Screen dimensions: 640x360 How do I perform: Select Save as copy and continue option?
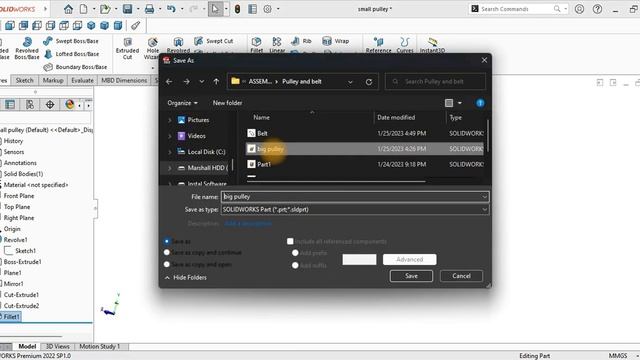click(167, 253)
